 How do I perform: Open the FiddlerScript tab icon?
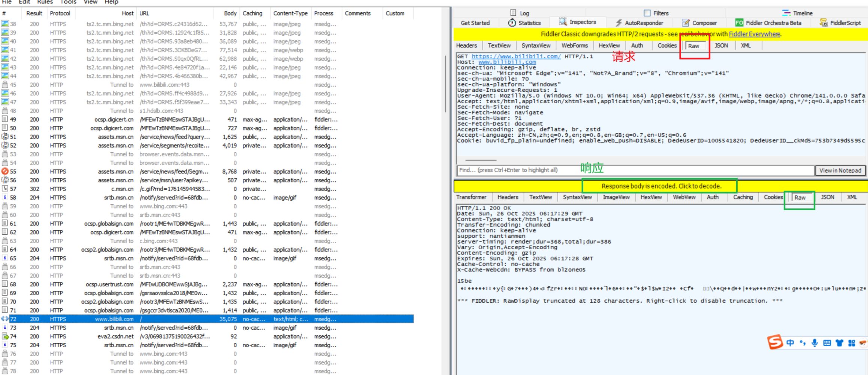click(824, 23)
